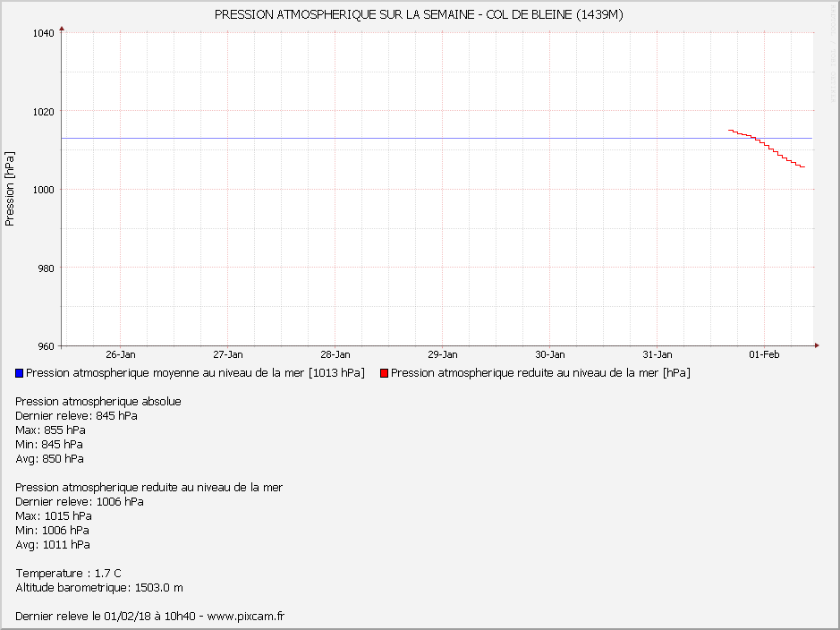Click the 31-Jan date label
This screenshot has width=840, height=630.
point(657,355)
